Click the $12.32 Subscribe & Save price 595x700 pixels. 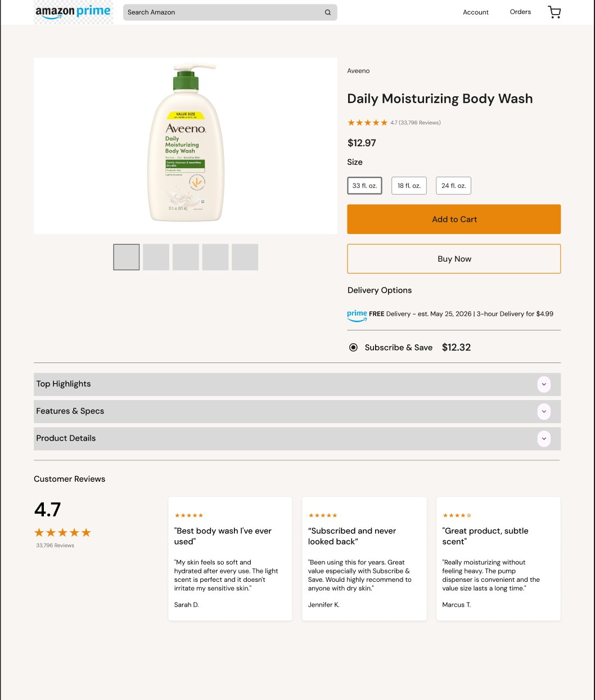click(x=456, y=347)
